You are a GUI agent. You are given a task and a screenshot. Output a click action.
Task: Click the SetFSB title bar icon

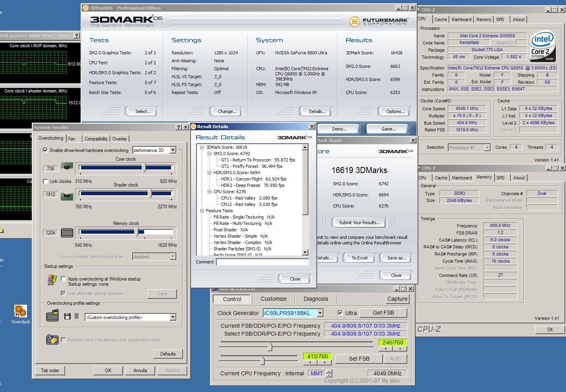click(214, 289)
